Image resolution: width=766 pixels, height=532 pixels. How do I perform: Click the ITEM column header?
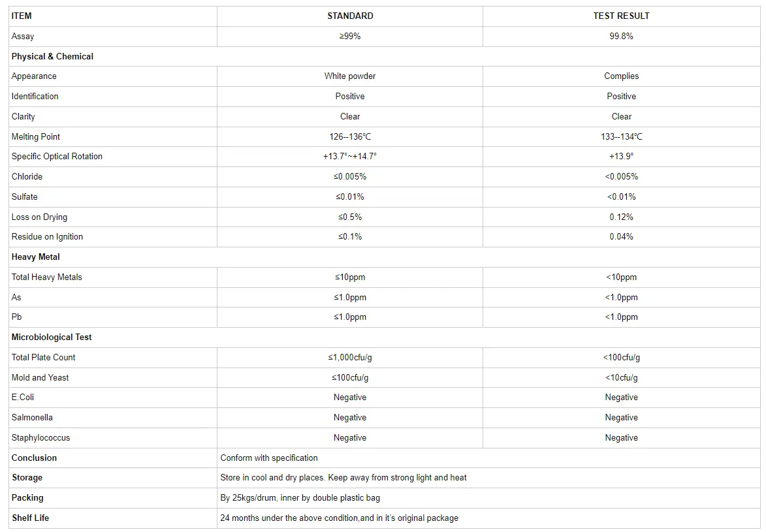[x=22, y=16]
